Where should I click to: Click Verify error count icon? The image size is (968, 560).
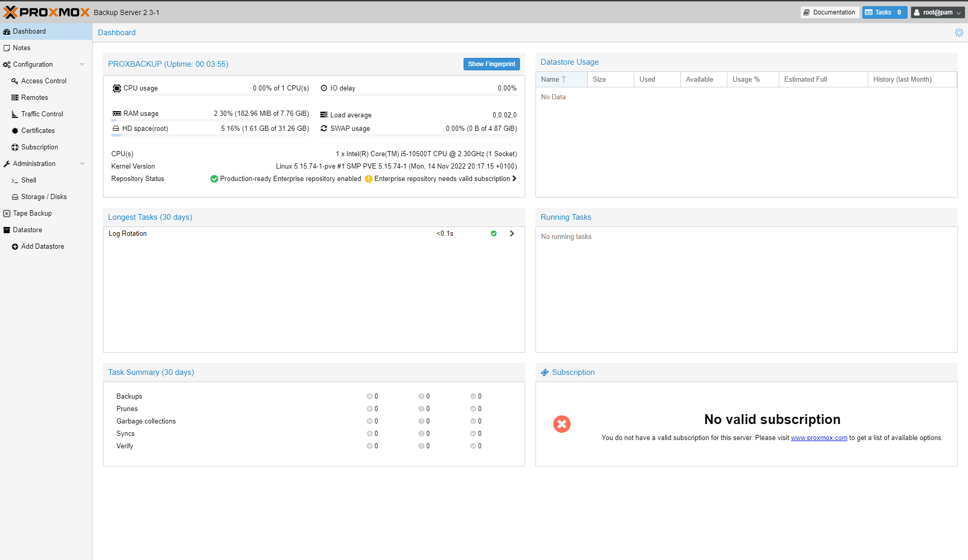pyautogui.click(x=369, y=446)
